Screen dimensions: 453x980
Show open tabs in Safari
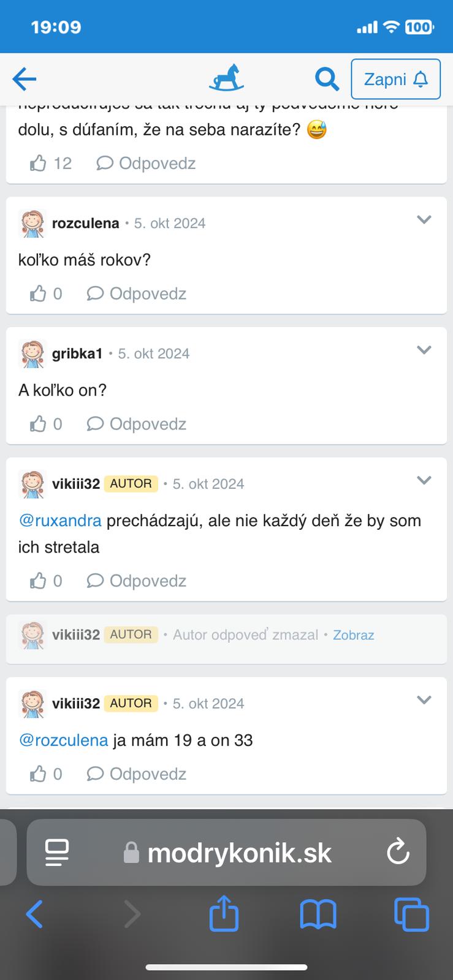411,915
